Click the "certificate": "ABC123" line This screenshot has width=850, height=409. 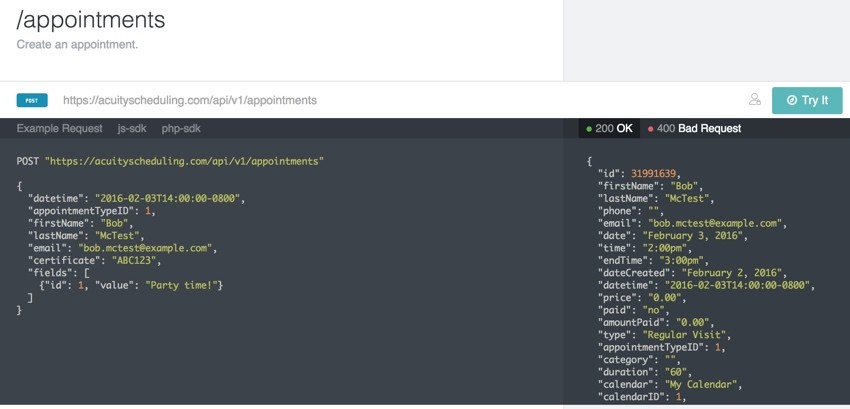click(x=95, y=261)
